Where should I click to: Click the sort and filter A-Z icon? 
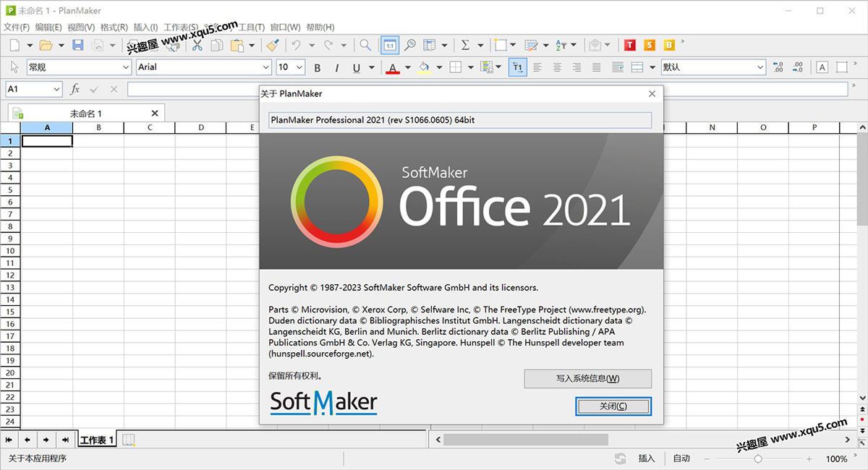561,45
